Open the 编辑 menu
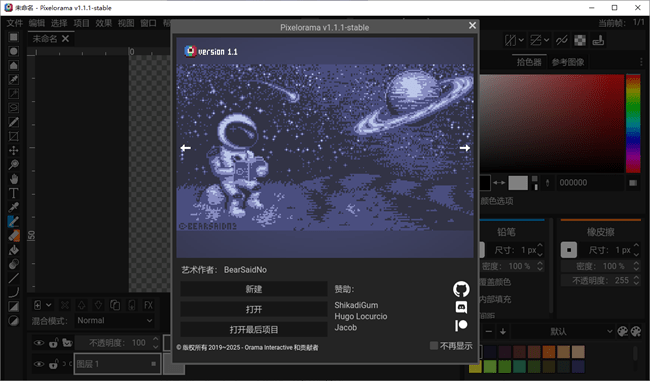 [37, 23]
